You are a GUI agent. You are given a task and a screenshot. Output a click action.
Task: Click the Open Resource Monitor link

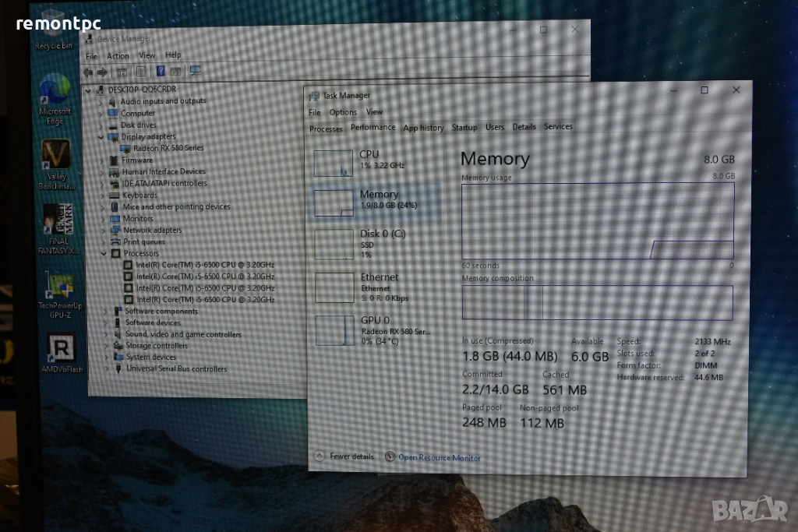439,458
